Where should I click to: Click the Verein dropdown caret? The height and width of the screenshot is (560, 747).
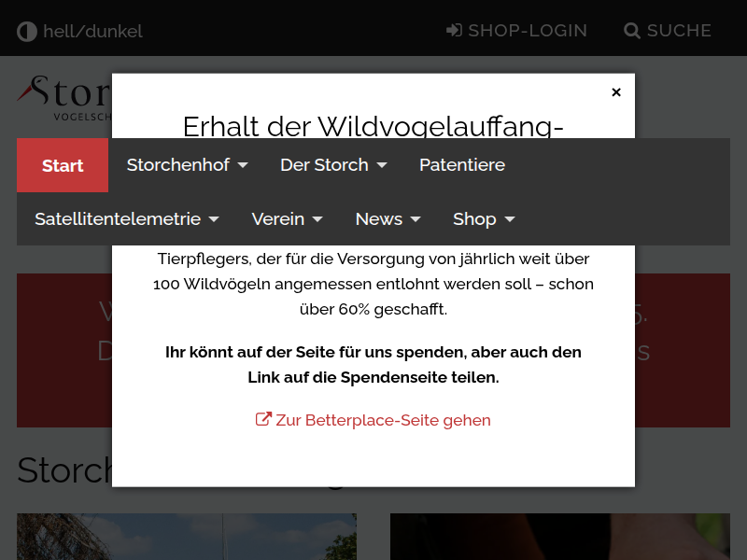coord(317,219)
